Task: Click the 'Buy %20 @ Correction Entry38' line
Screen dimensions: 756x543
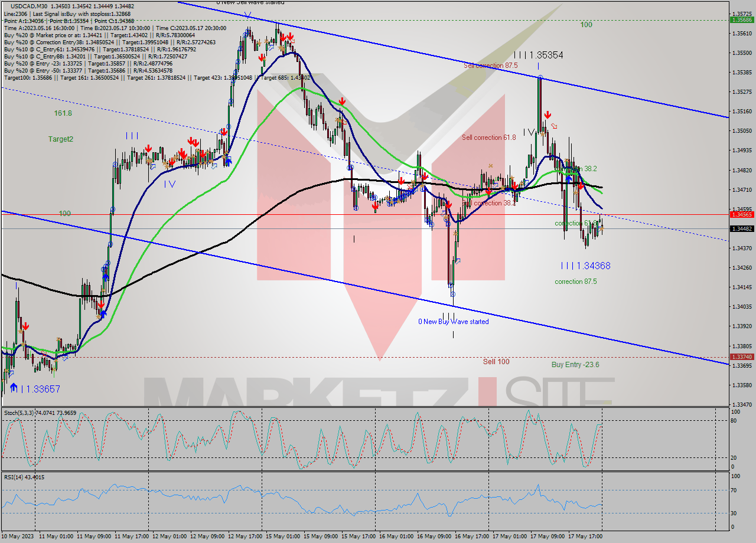Action: pos(110,42)
